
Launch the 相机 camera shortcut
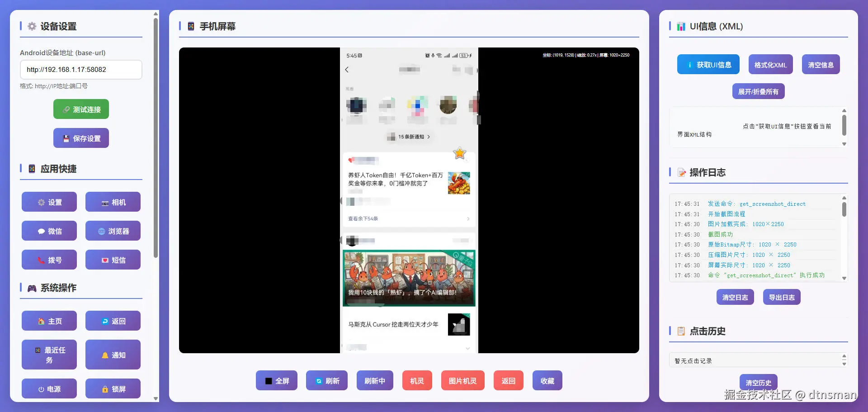[113, 202]
